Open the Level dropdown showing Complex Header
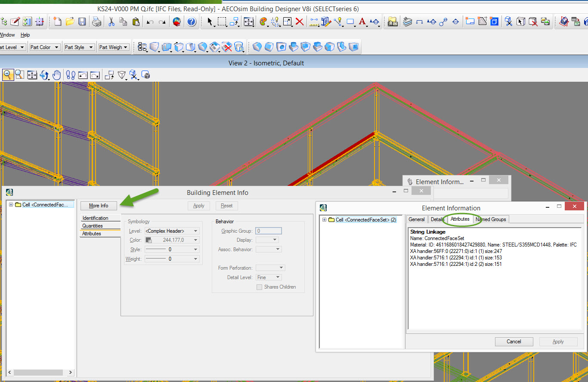 tap(172, 231)
